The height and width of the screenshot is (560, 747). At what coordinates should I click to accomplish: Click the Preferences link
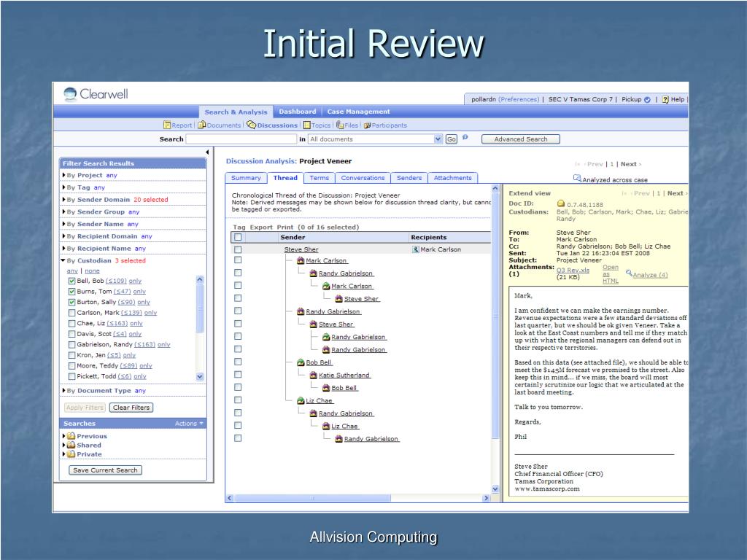(519, 99)
